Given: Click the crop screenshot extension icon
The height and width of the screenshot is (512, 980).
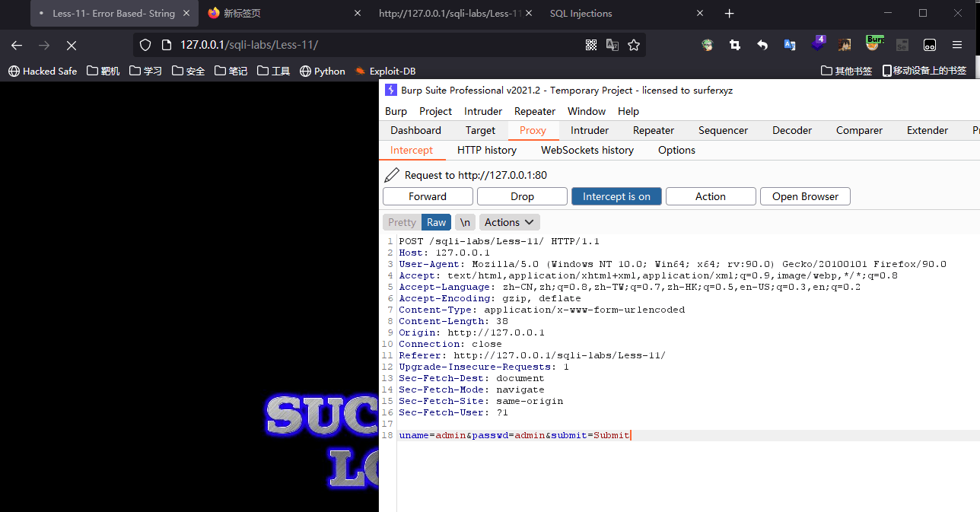Looking at the screenshot, I should (735, 45).
